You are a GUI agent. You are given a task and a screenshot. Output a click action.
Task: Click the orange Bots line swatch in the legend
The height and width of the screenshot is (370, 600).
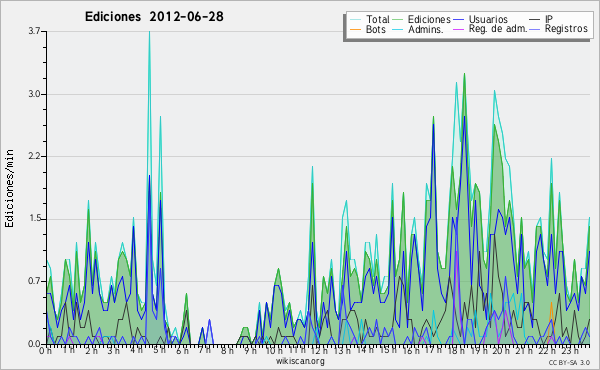(x=355, y=29)
